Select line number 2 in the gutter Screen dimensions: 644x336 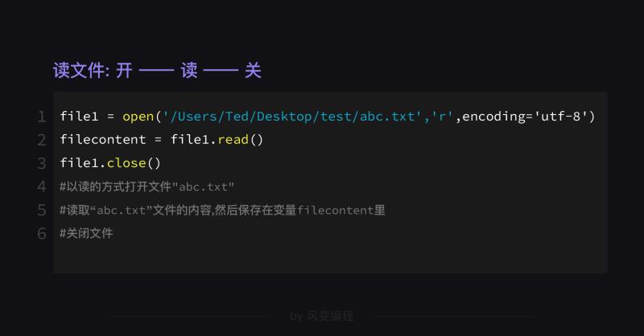pyautogui.click(x=41, y=140)
